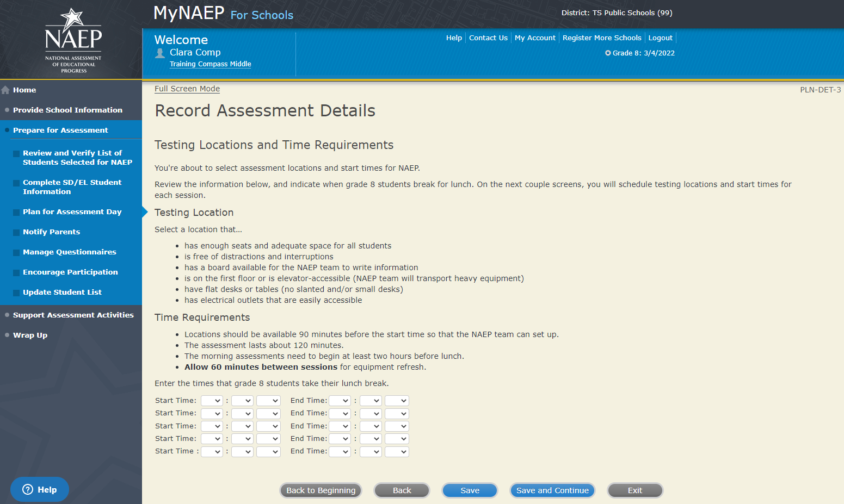844x504 pixels.
Task: Open the floating Help question-mark button
Action: tap(40, 489)
